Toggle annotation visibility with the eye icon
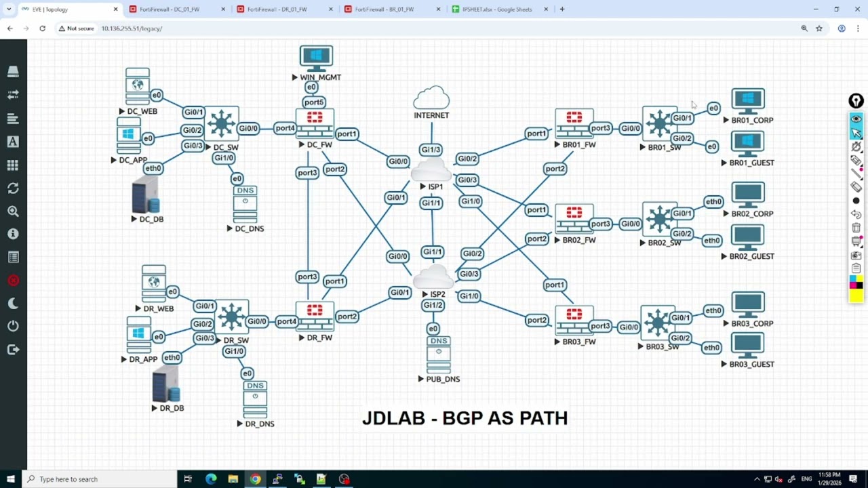This screenshot has width=868, height=488. click(x=856, y=119)
